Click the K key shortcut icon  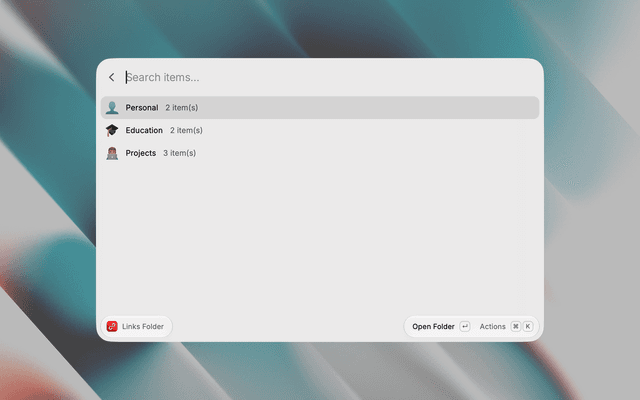(x=528, y=327)
